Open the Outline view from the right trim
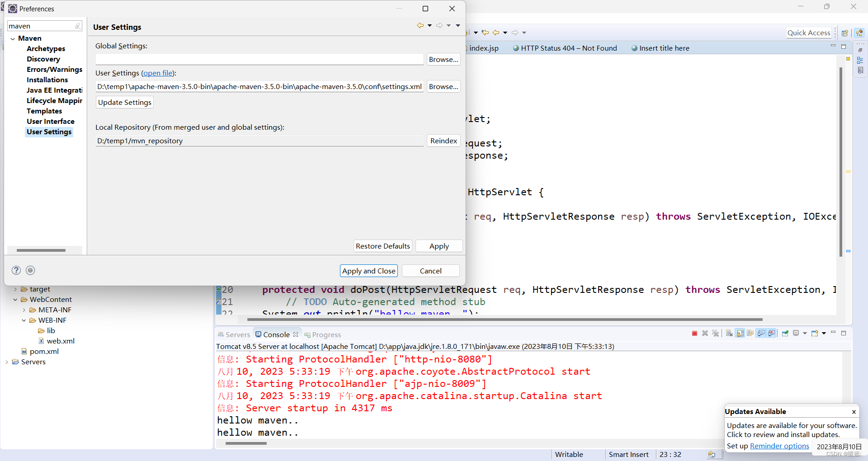This screenshot has height=461, width=868. click(x=860, y=60)
